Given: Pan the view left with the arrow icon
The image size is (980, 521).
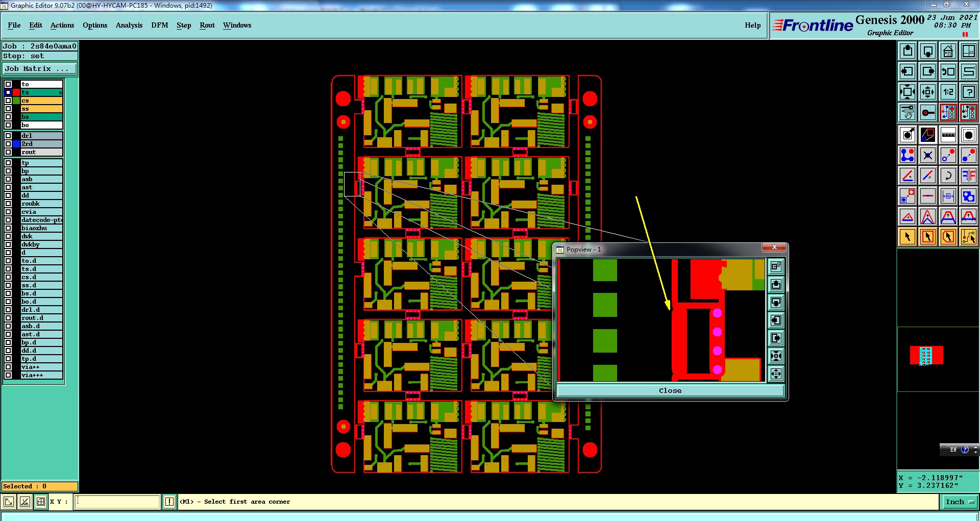Looking at the screenshot, I should (908, 71).
